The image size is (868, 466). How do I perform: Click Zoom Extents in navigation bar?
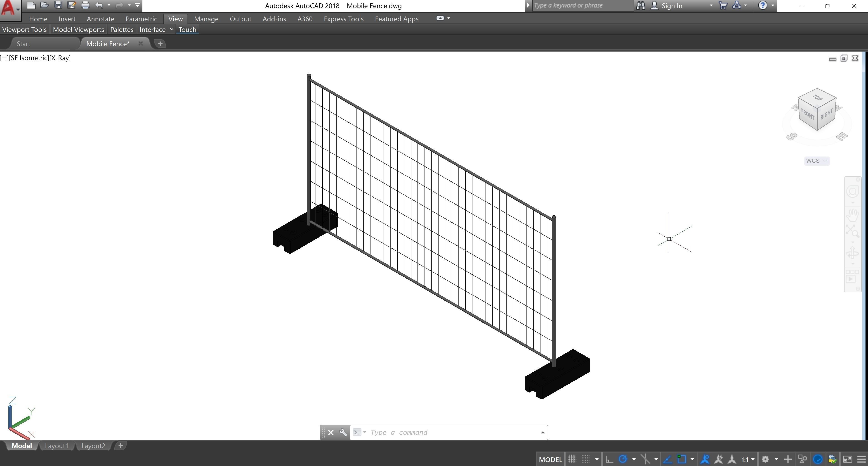[852, 232]
